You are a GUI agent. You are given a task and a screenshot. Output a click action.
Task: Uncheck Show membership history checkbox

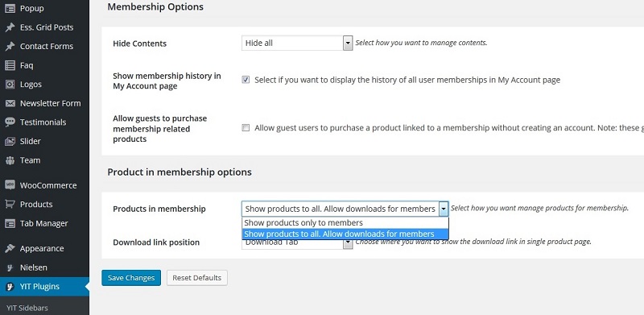(x=246, y=80)
